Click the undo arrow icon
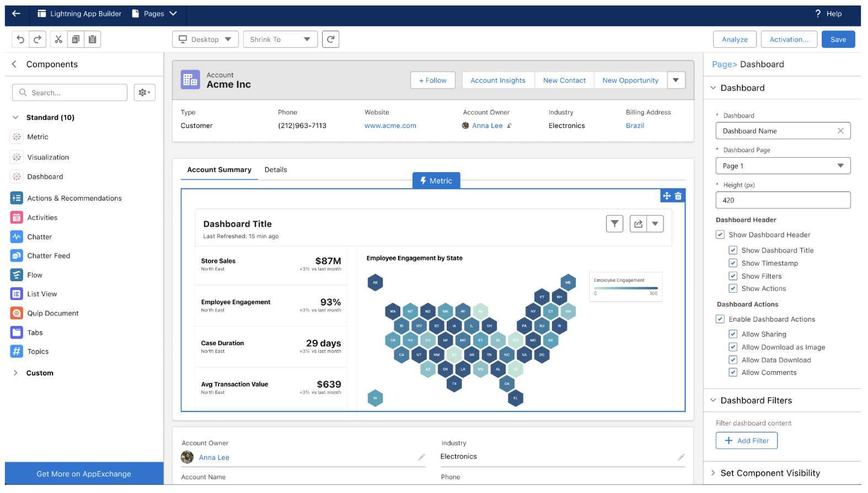This screenshot has width=868, height=493. tap(20, 39)
